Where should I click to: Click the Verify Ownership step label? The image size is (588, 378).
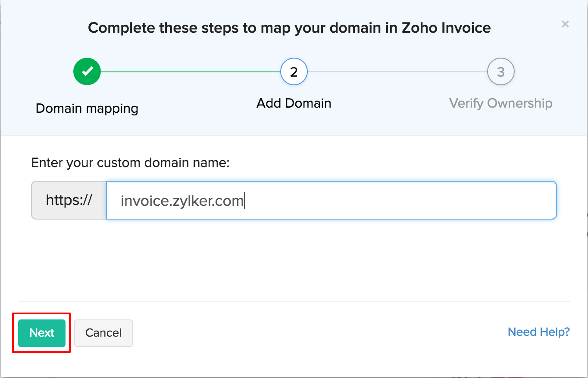(x=500, y=103)
